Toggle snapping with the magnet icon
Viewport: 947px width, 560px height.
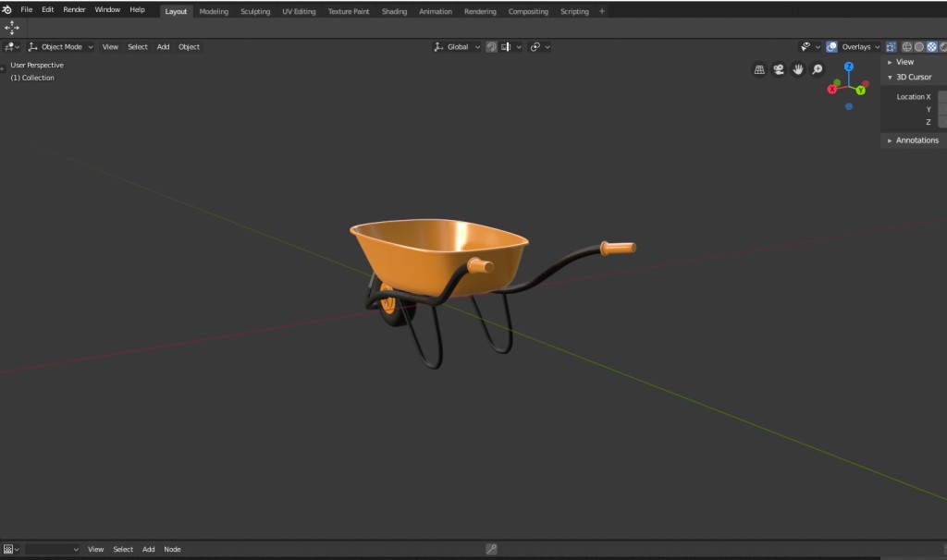[x=491, y=46]
